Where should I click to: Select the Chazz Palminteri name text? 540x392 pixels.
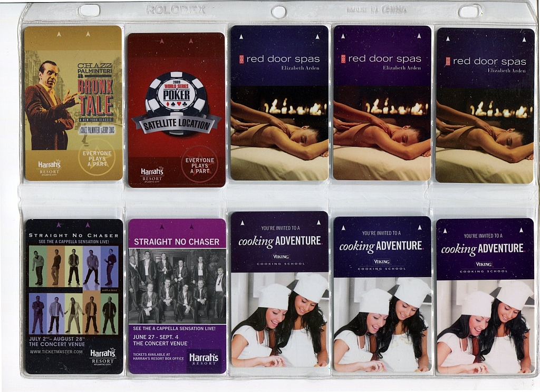[x=95, y=68]
